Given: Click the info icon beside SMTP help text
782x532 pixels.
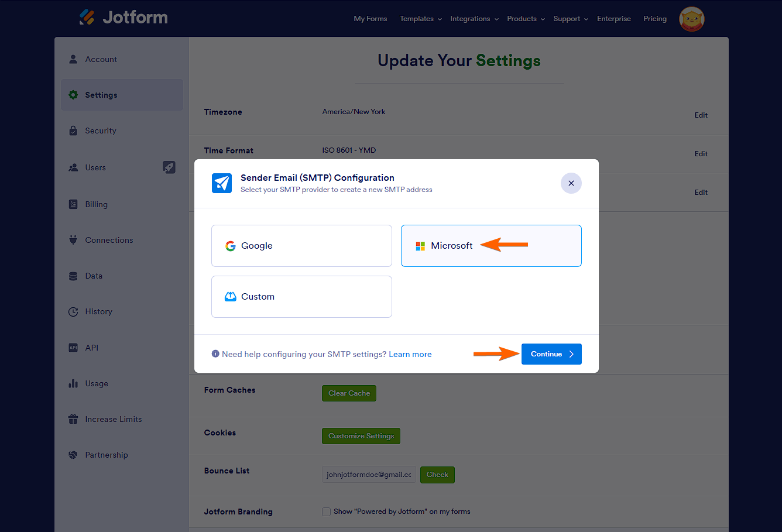Looking at the screenshot, I should tap(215, 354).
